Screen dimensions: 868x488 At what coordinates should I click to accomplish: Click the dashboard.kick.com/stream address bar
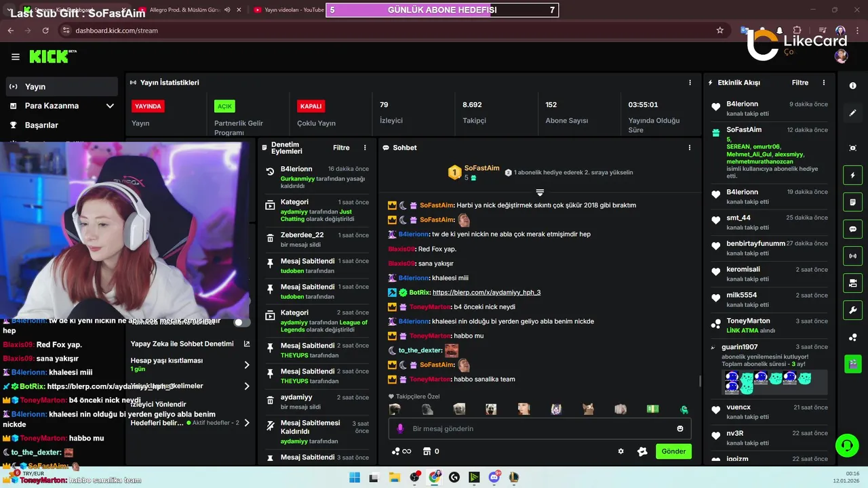click(387, 30)
